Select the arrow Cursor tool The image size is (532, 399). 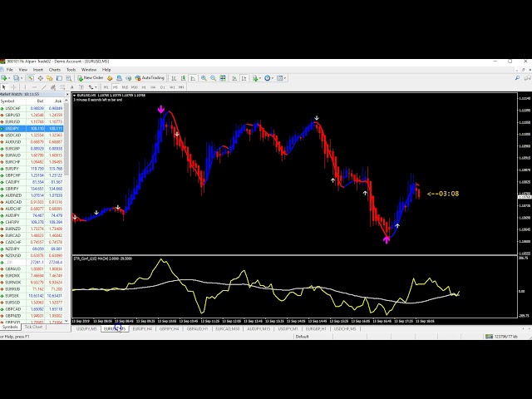(5, 86)
